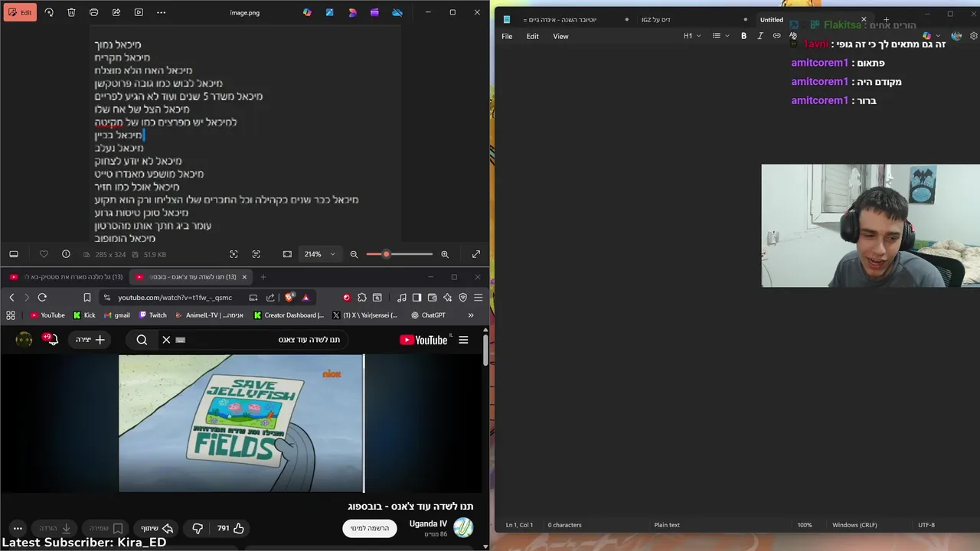Enter fullscreen in Photos viewer
This screenshot has width=980, height=551.
point(476,254)
